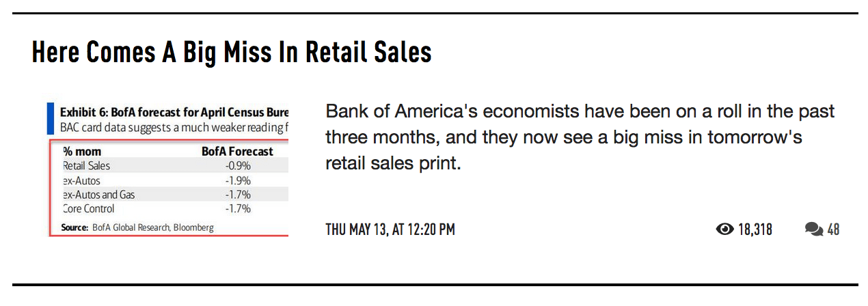Click the 'ex-Autos' row label
This screenshot has height=306, width=868.
pyautogui.click(x=81, y=180)
